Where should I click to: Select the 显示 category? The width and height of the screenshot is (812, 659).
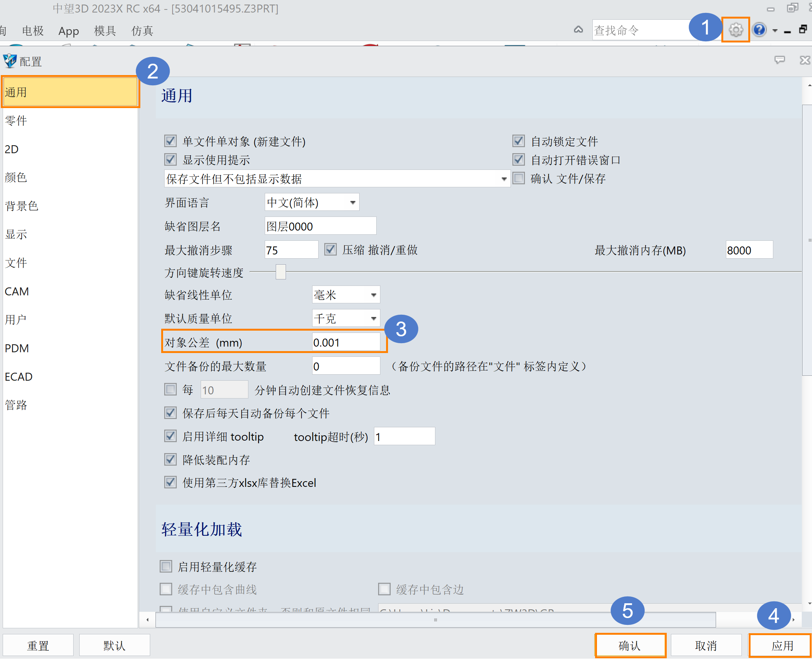click(70, 234)
